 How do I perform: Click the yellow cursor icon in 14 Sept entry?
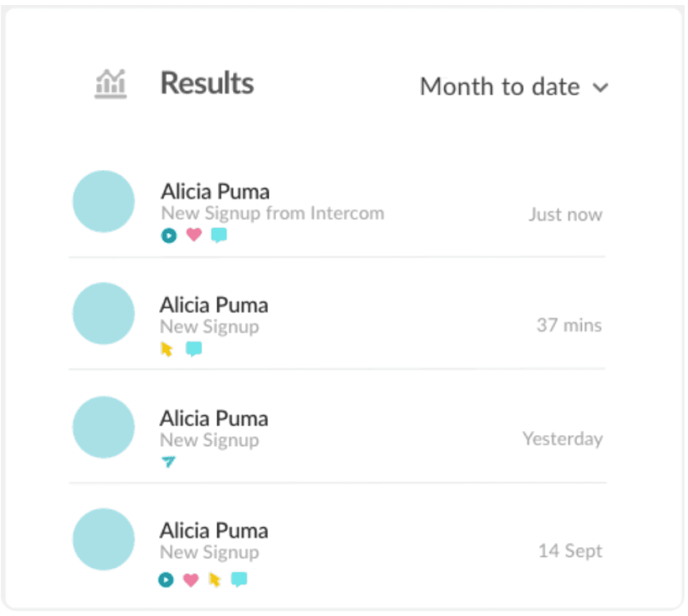pyautogui.click(x=214, y=579)
